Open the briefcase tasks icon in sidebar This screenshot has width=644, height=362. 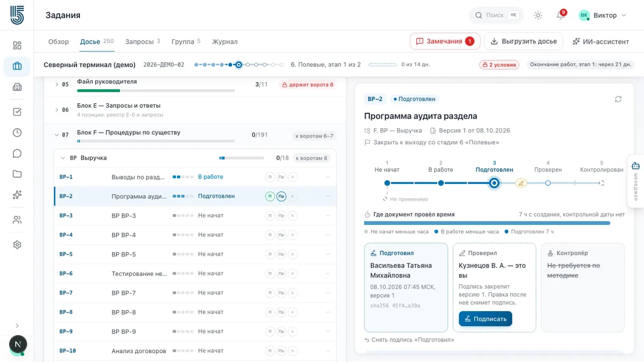point(17,66)
